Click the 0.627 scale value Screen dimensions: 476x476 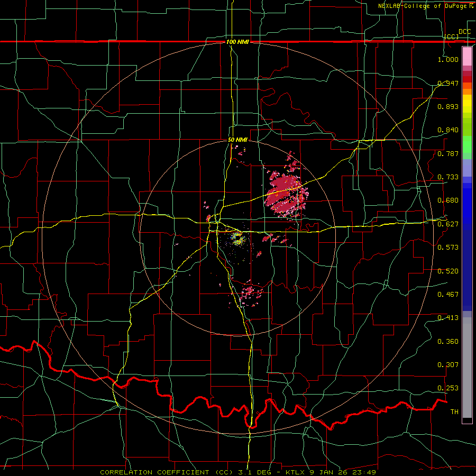pyautogui.click(x=448, y=224)
